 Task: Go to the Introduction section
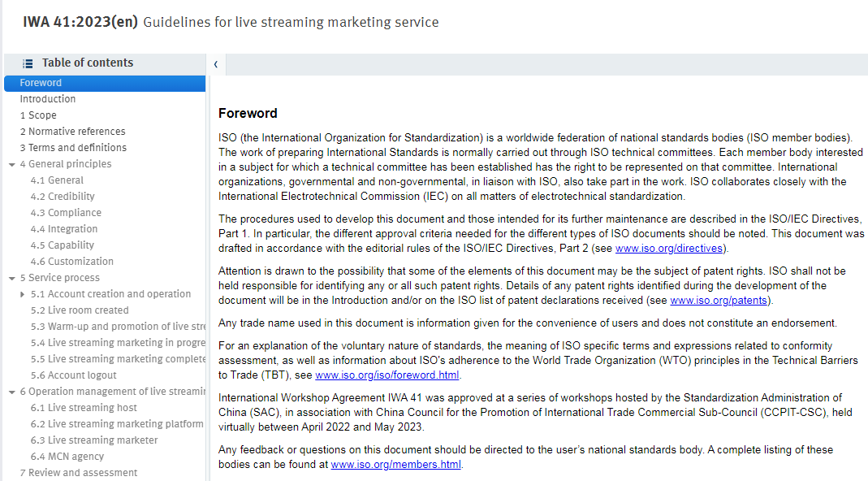pos(48,98)
